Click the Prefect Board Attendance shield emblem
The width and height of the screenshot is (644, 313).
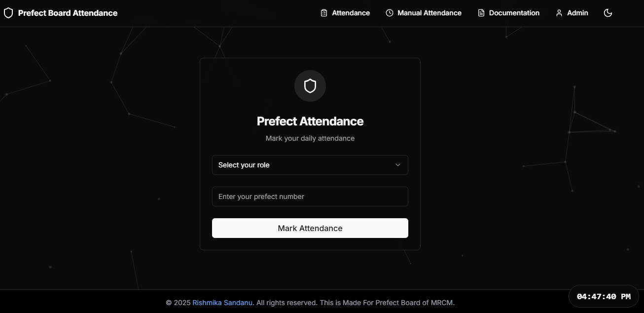[x=8, y=12]
